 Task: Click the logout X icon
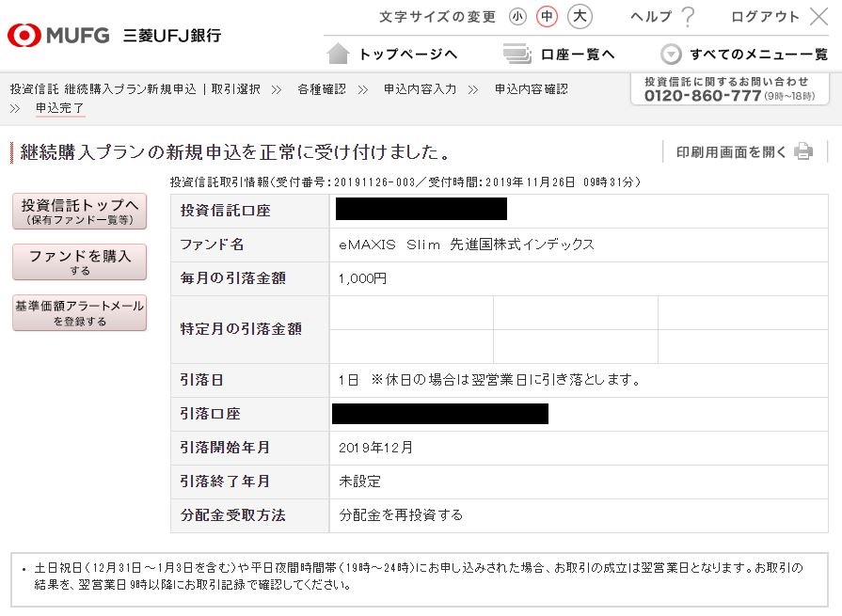(818, 17)
